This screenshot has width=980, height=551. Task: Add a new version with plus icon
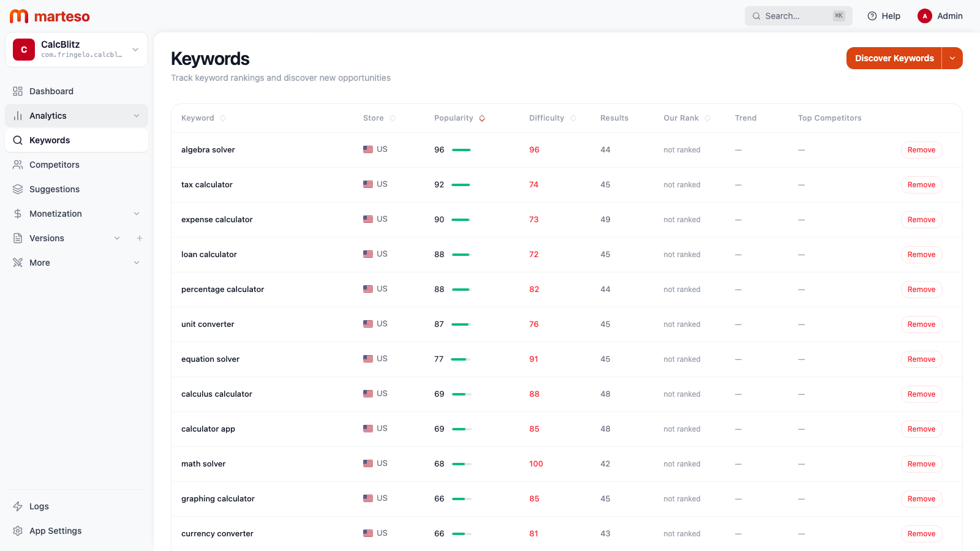click(140, 238)
